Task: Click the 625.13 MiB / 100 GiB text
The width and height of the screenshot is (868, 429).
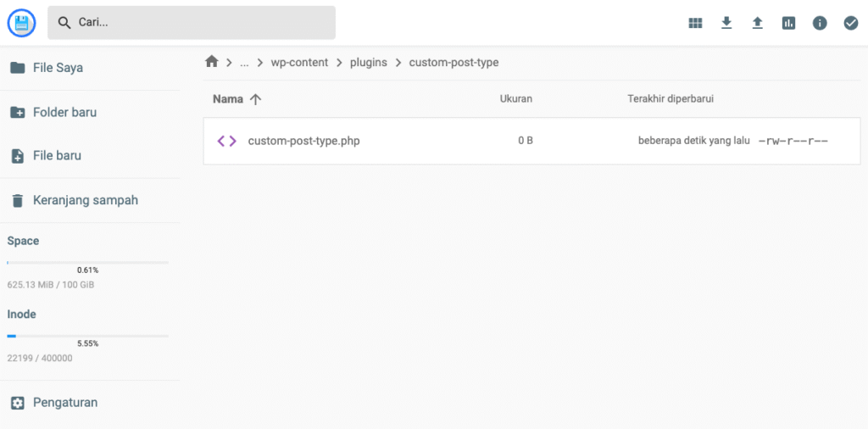Action: pyautogui.click(x=50, y=285)
